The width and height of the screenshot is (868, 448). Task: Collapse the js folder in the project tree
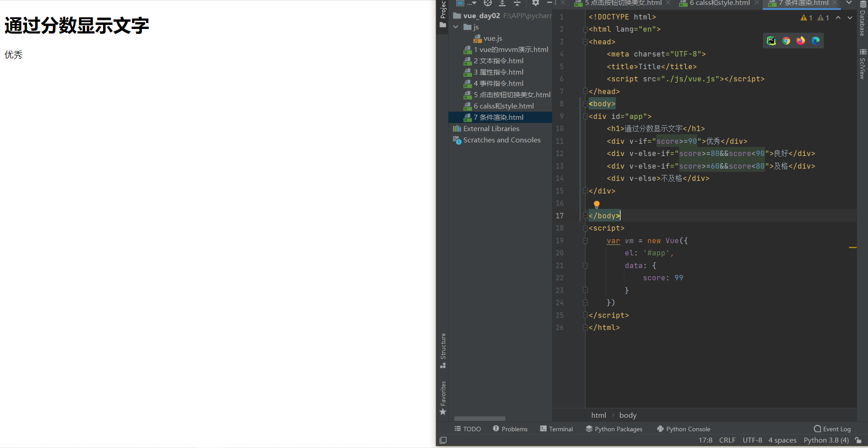456,27
